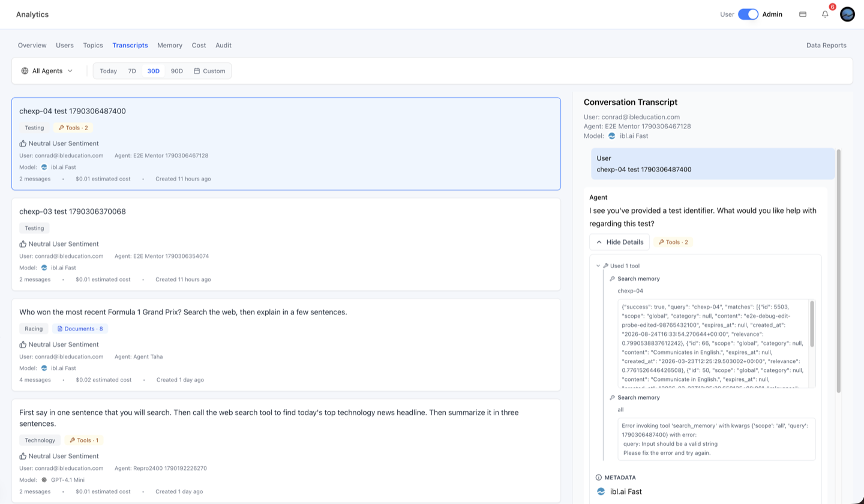Switch to the Users tab
864x504 pixels.
pos(65,46)
